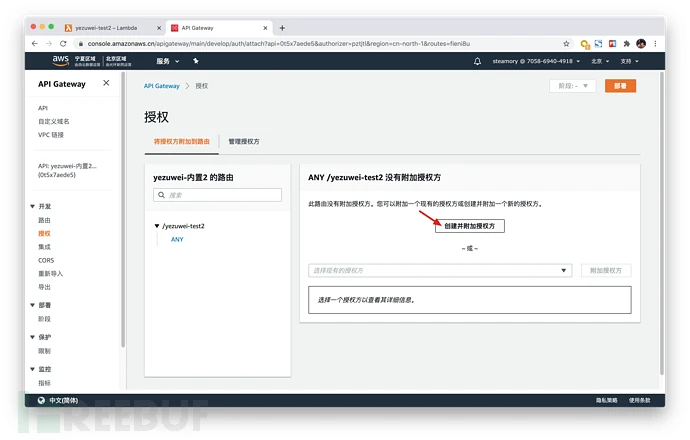690x440 pixels.
Task: Reload the page in the browser
Action: (x=63, y=44)
